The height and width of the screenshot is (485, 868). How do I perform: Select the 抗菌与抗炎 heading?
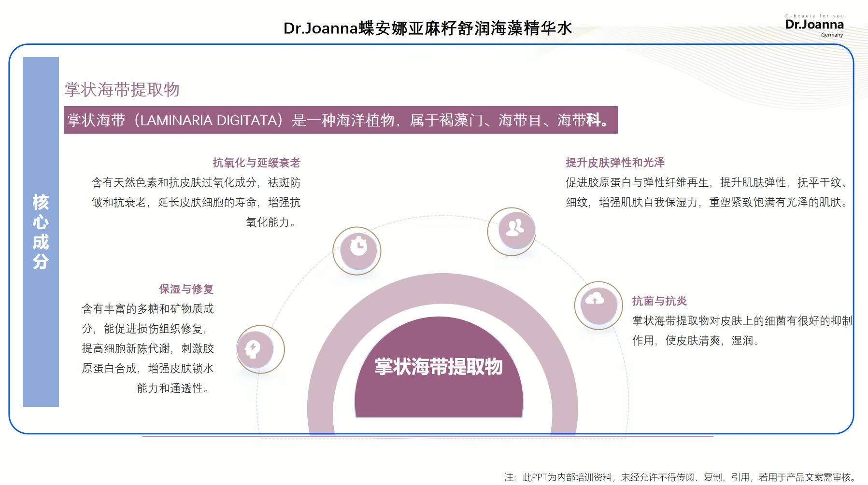point(659,301)
